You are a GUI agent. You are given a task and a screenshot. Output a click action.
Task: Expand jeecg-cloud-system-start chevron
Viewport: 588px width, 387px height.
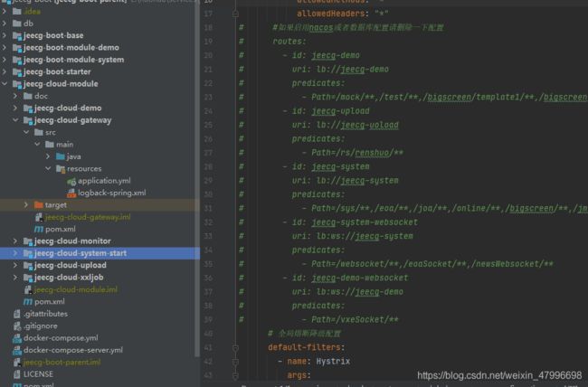click(15, 253)
